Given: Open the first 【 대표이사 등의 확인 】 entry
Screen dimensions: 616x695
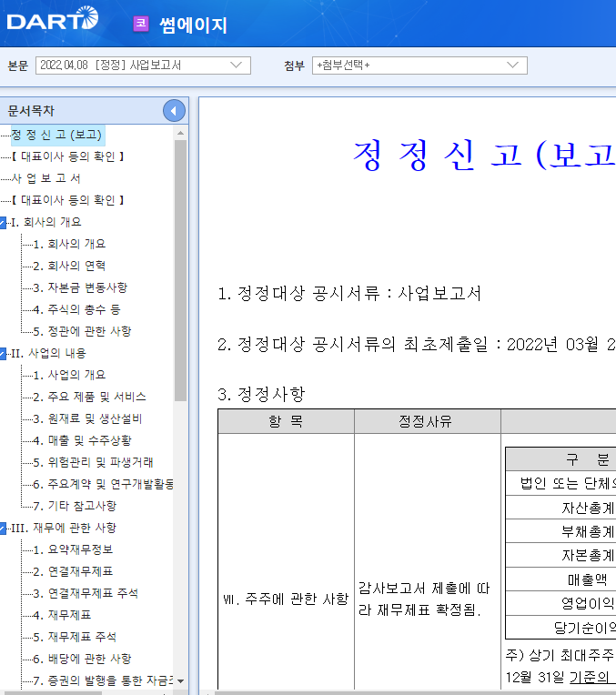Looking at the screenshot, I should [x=67, y=156].
